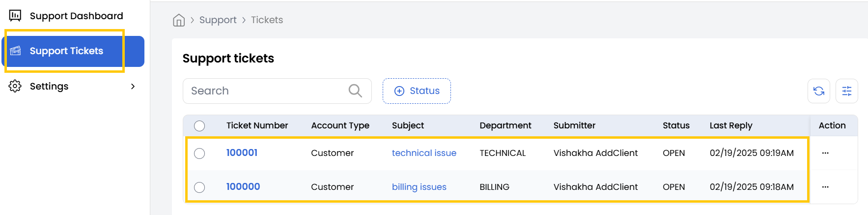Toggle the select-all tickets checkbox
The height and width of the screenshot is (215, 868).
[x=199, y=126]
